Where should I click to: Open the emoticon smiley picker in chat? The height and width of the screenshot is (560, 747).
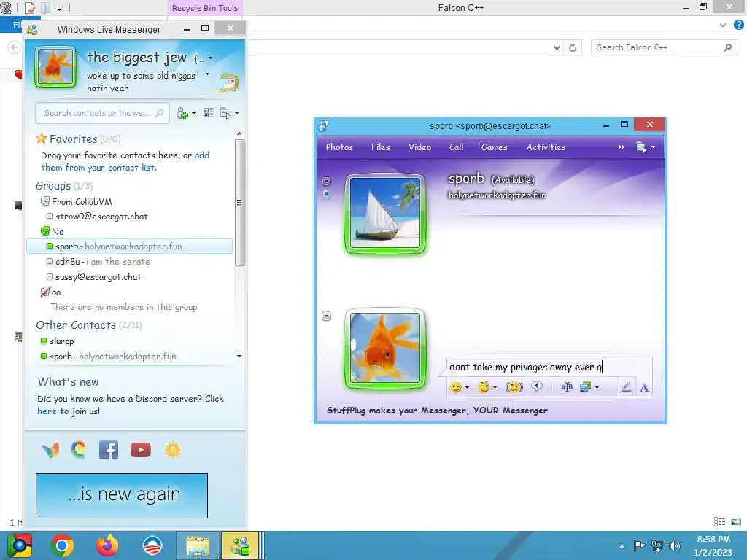pos(456,387)
